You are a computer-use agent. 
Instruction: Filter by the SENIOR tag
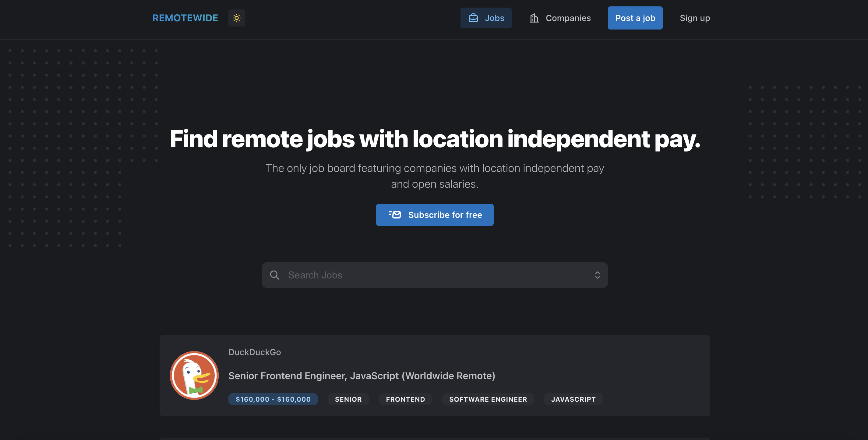[348, 399]
